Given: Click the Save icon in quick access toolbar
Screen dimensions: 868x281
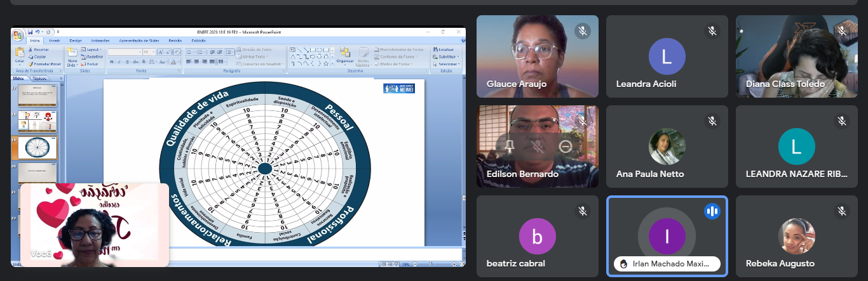Looking at the screenshot, I should pyautogui.click(x=30, y=32).
